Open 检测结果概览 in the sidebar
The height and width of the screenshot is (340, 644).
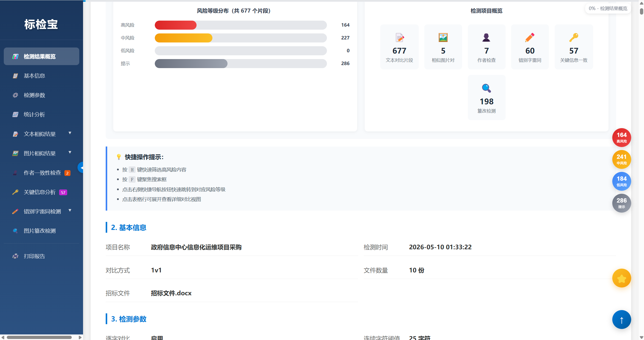click(42, 56)
